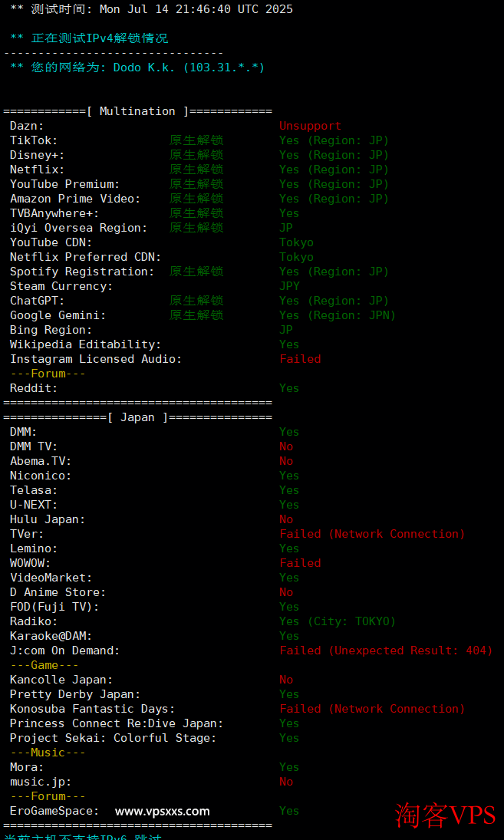Click the www.vpsxxs.com watermark link
This screenshot has height=840, width=504.
tap(162, 811)
